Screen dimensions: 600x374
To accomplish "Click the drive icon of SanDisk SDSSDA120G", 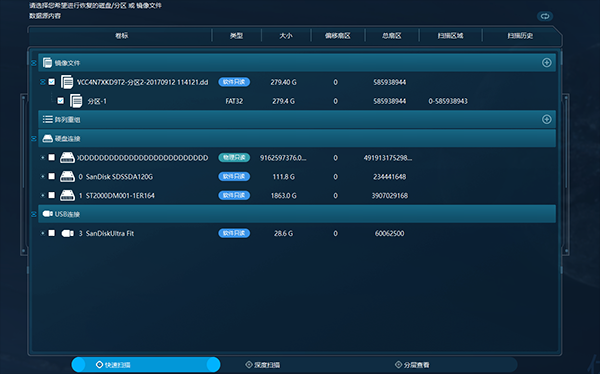I will pos(67,176).
